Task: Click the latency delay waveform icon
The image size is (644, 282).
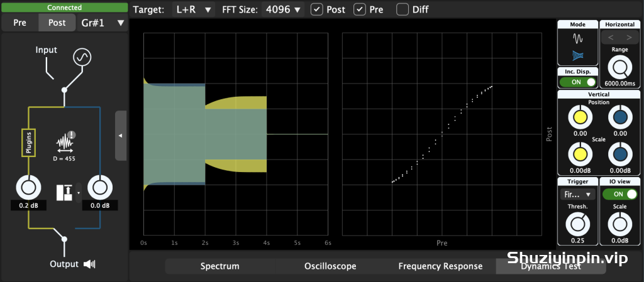Action: pyautogui.click(x=65, y=142)
